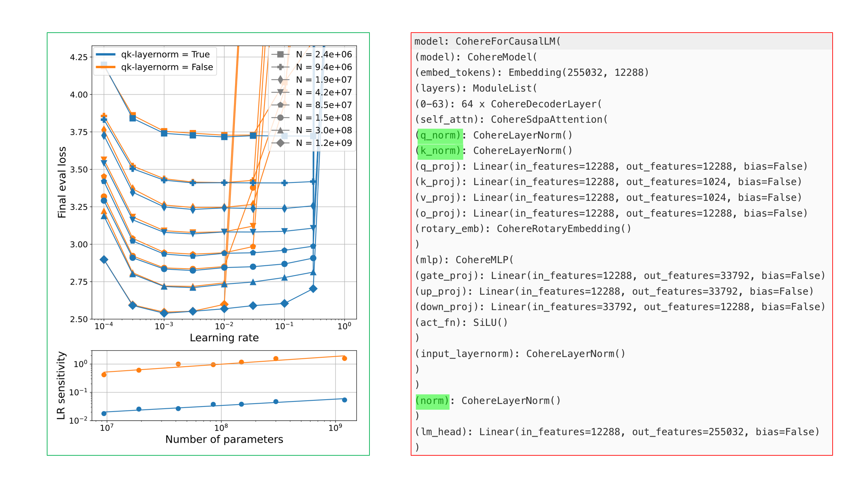
Task: Select the down-triangle marker for N = 4.2e+07
Action: (x=280, y=92)
